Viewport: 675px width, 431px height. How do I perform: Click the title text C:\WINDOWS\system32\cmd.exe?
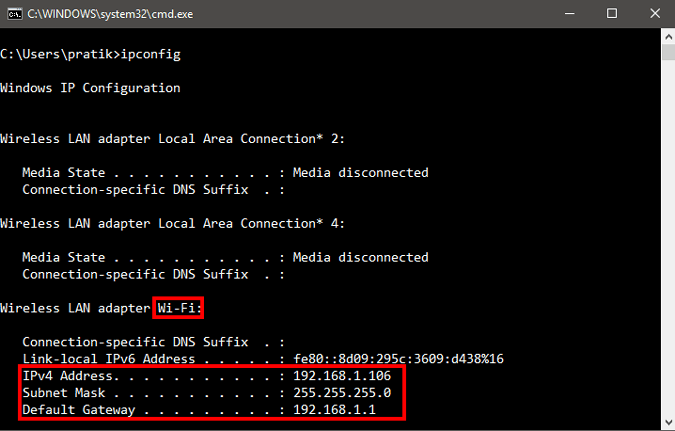pyautogui.click(x=110, y=14)
